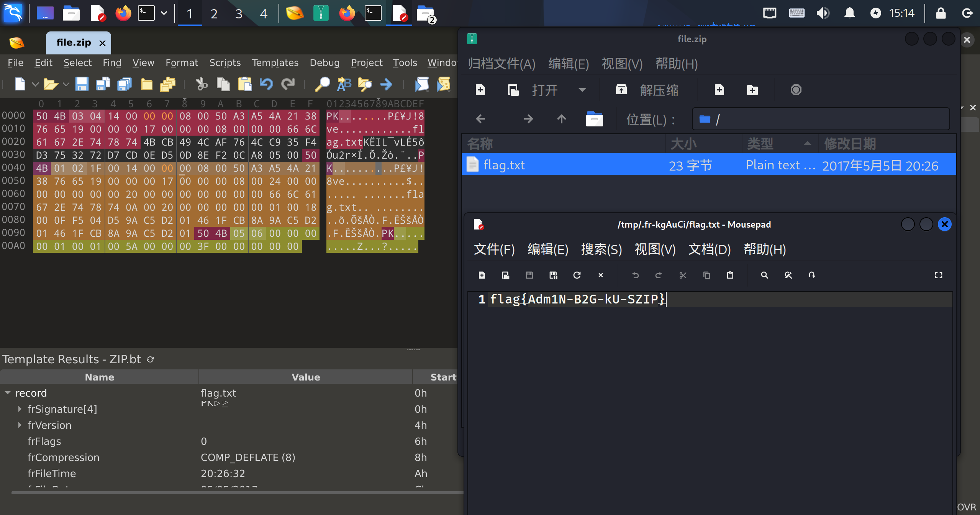Collapse the record tree node
The image size is (980, 515).
(8, 393)
